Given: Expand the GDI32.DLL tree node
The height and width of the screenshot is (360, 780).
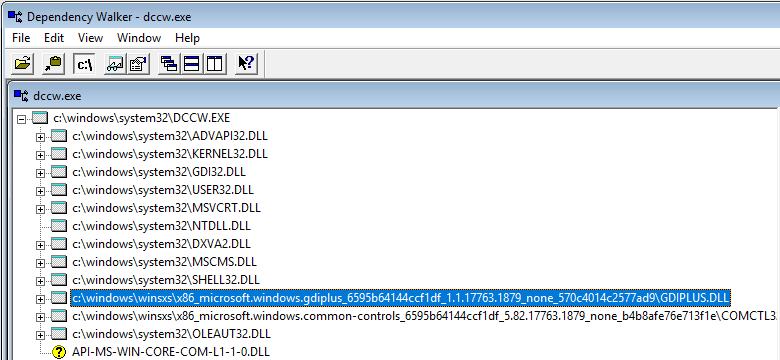Looking at the screenshot, I should click(x=40, y=173).
